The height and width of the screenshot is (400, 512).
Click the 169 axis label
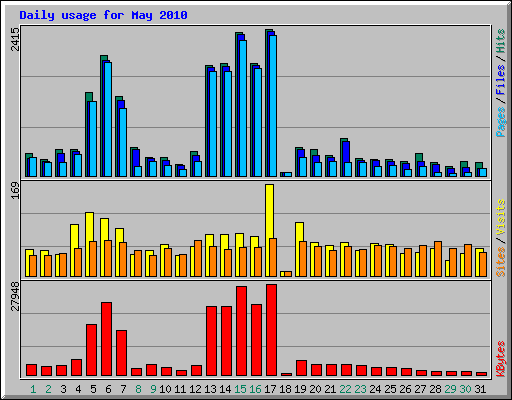(15, 191)
